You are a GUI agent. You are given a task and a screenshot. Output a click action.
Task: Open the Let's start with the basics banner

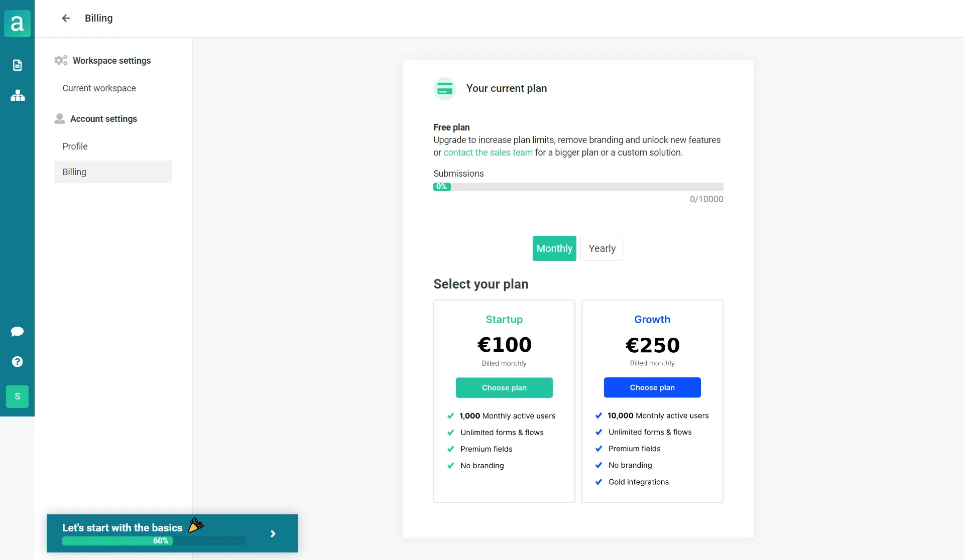(x=122, y=528)
